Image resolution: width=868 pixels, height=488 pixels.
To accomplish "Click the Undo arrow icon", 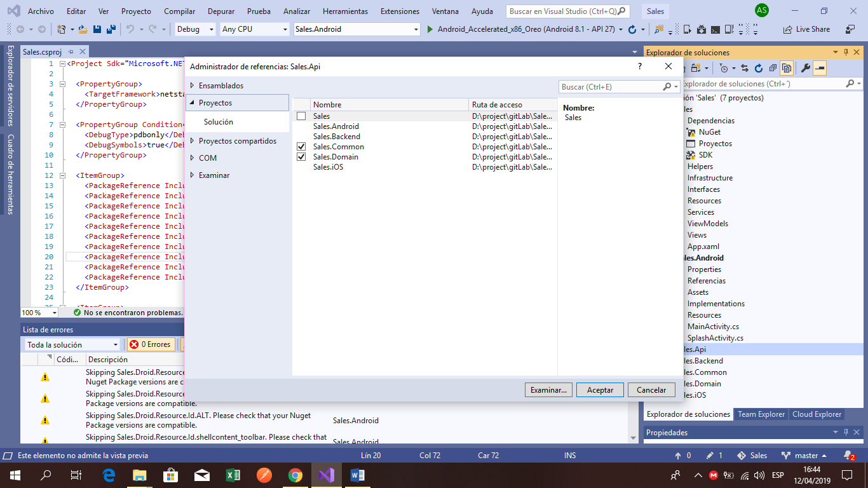I will [x=130, y=29].
